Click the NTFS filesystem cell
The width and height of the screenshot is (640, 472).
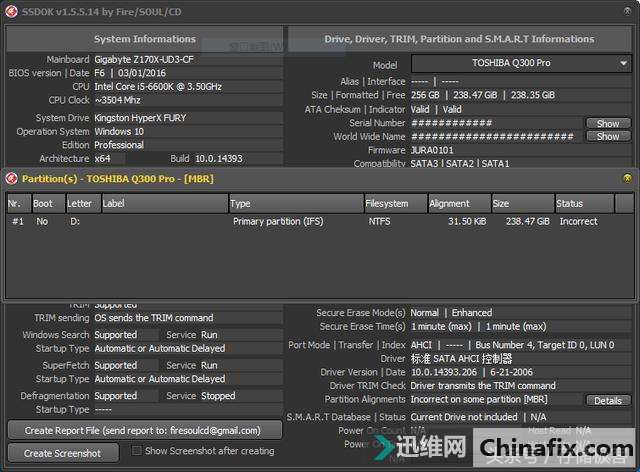380,221
